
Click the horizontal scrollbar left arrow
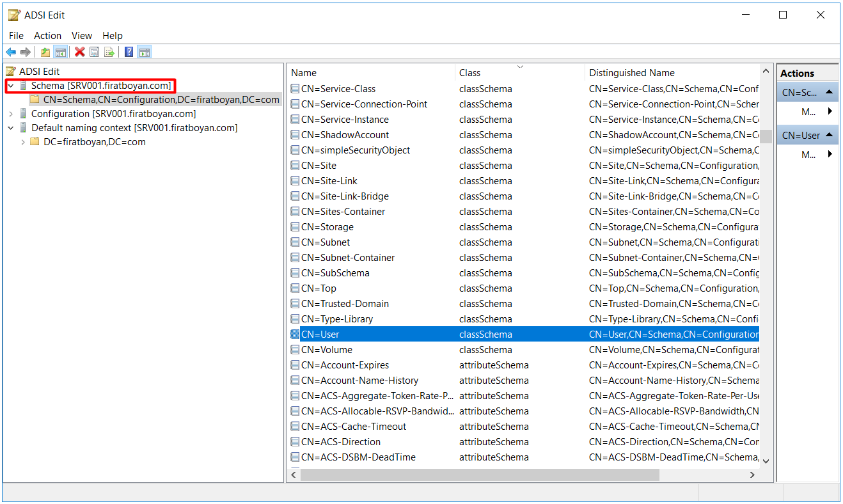tap(294, 475)
